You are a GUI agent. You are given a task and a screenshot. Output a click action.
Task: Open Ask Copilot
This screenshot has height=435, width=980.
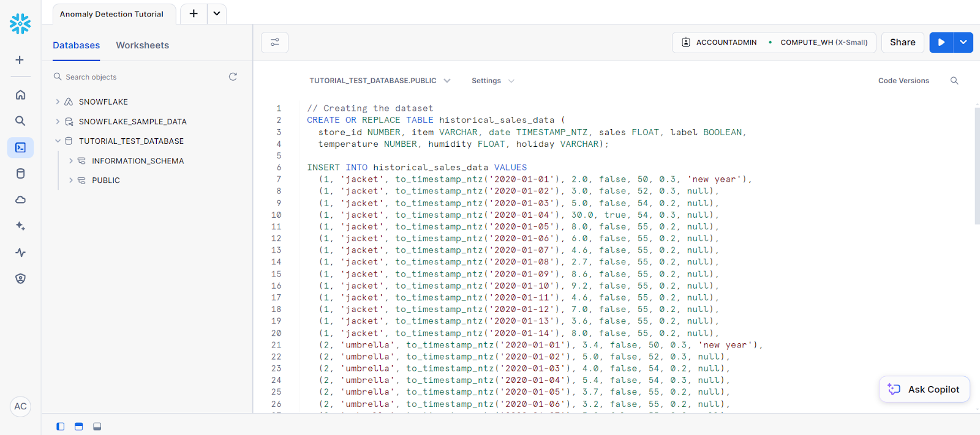(x=925, y=389)
